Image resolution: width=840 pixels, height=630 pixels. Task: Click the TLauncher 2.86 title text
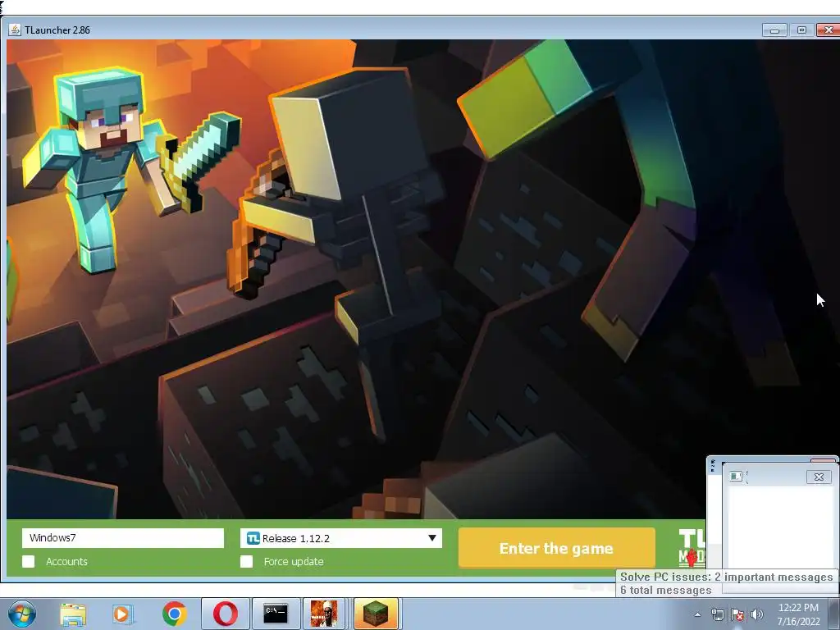pos(57,30)
